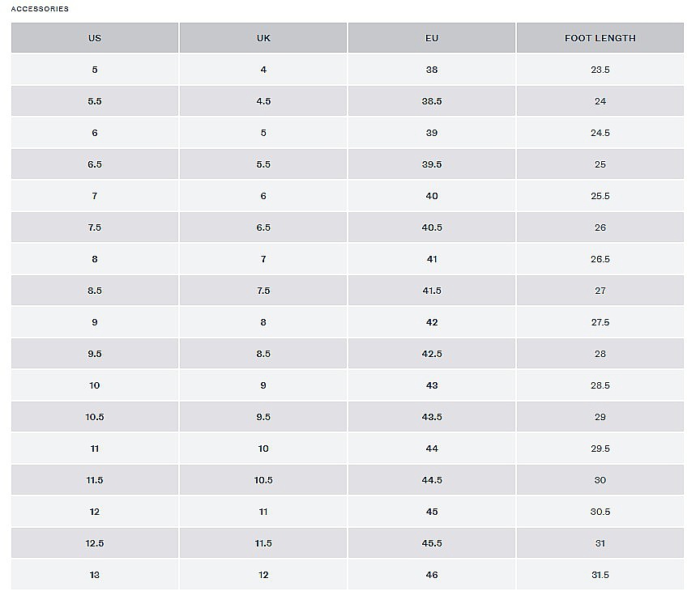The image size is (700, 591).
Task: Select EU size 39 cell
Action: (432, 133)
